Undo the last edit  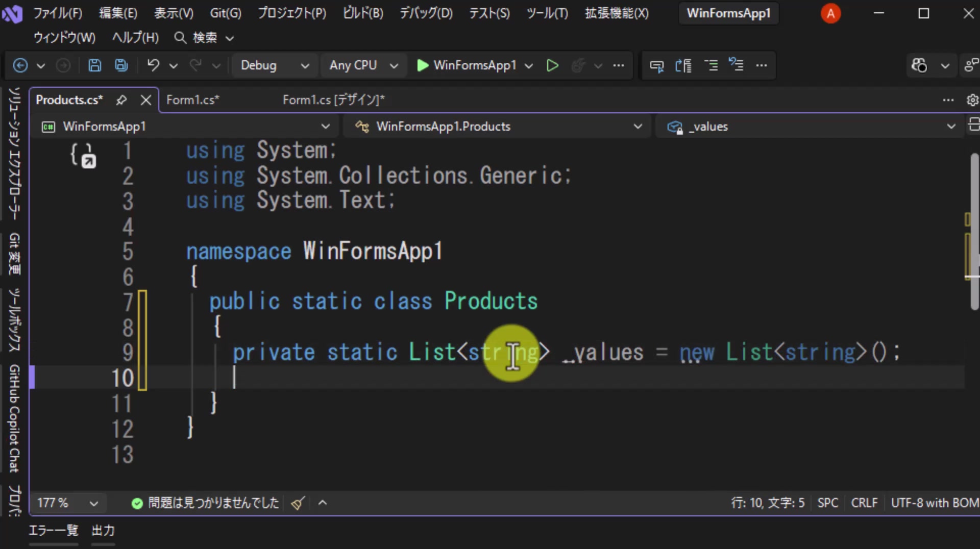[x=153, y=65]
